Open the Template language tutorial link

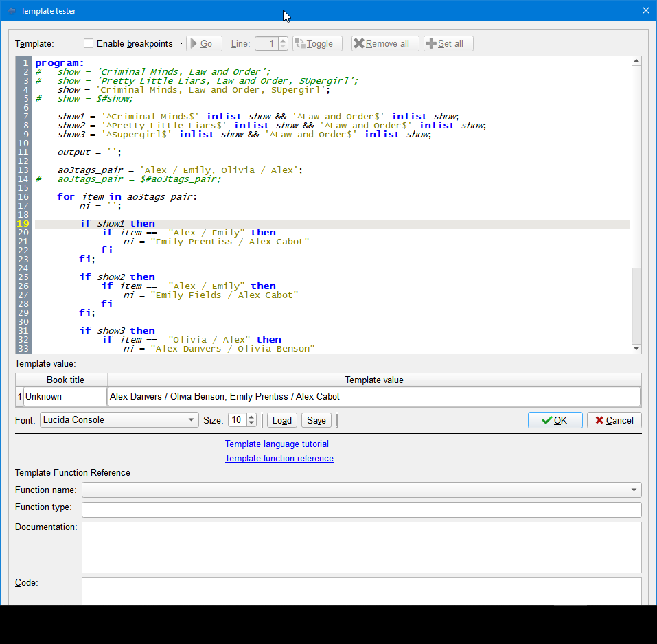[277, 444]
